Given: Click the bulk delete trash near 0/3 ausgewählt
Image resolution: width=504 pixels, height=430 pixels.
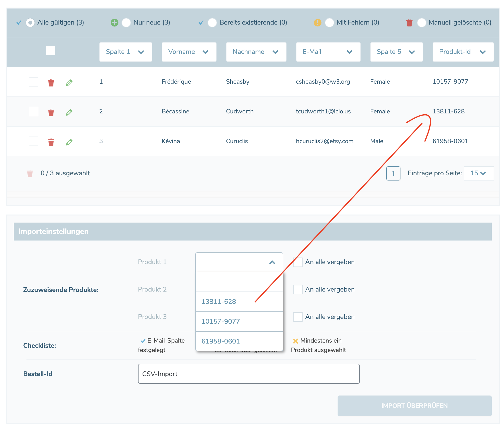Looking at the screenshot, I should click(30, 173).
